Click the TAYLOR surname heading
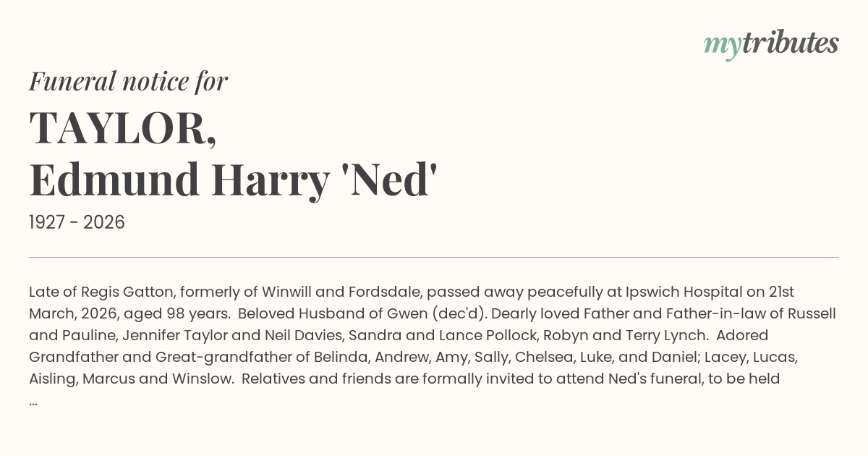The width and height of the screenshot is (868, 456). coord(123,129)
